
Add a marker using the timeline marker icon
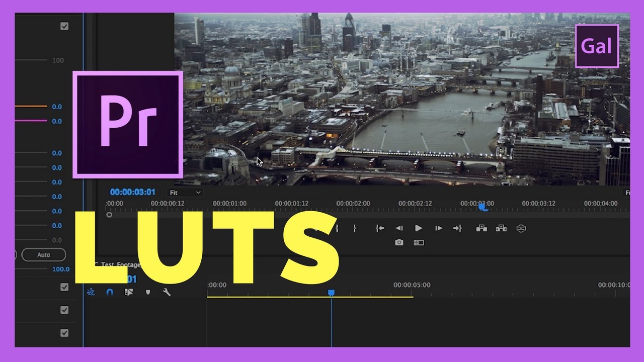[x=148, y=292]
